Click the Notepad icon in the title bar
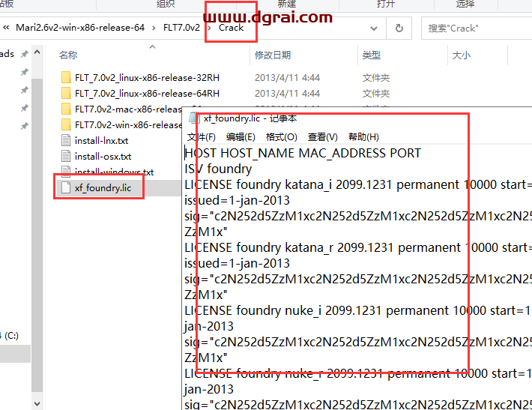Image resolution: width=532 pixels, height=410 pixels. pyautogui.click(x=194, y=118)
